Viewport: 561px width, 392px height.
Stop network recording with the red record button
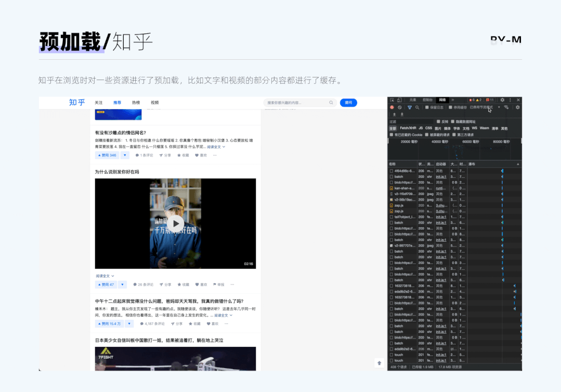pyautogui.click(x=392, y=107)
